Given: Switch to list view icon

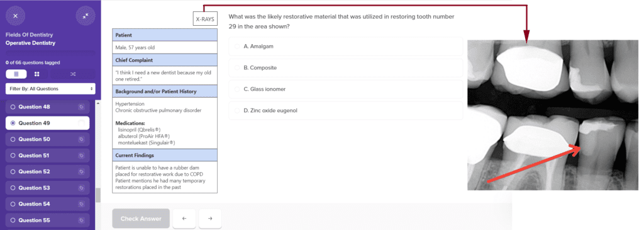Looking at the screenshot, I should (x=16, y=74).
